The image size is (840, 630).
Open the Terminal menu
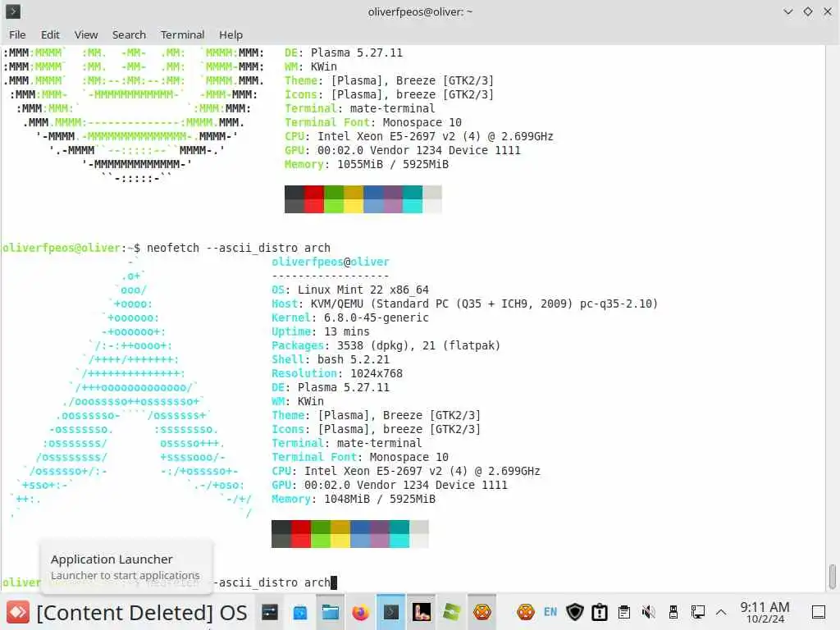[182, 34]
